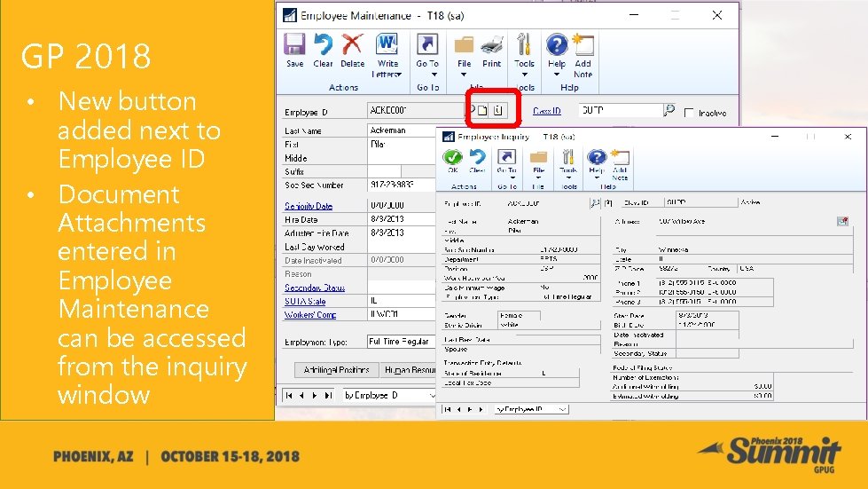Click SUTA State field value IL

[x=402, y=301]
